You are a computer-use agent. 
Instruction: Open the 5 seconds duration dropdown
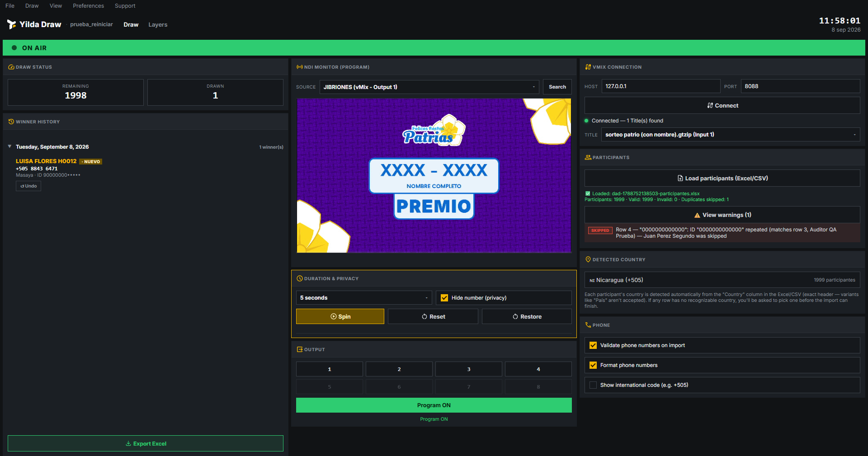(364, 298)
